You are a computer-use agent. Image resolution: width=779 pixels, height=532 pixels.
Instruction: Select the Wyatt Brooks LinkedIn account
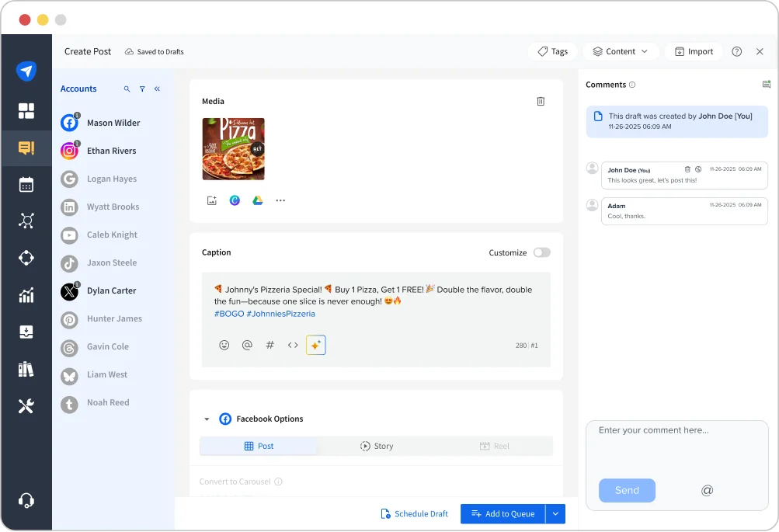(x=100, y=207)
